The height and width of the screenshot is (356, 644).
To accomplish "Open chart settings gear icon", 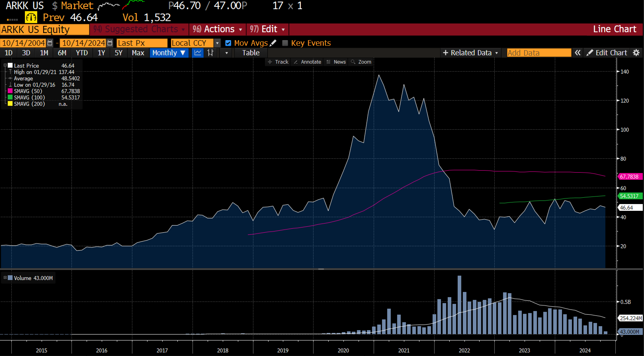I will (x=636, y=53).
